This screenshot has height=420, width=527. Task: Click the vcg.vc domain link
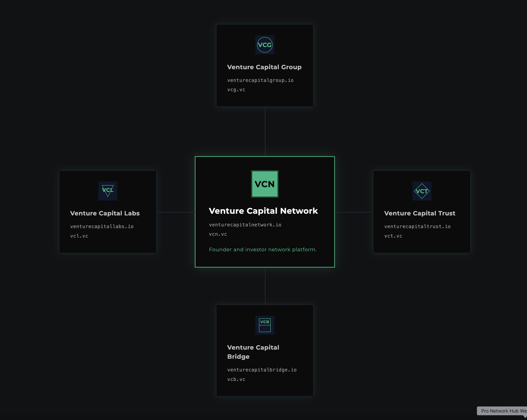click(236, 90)
